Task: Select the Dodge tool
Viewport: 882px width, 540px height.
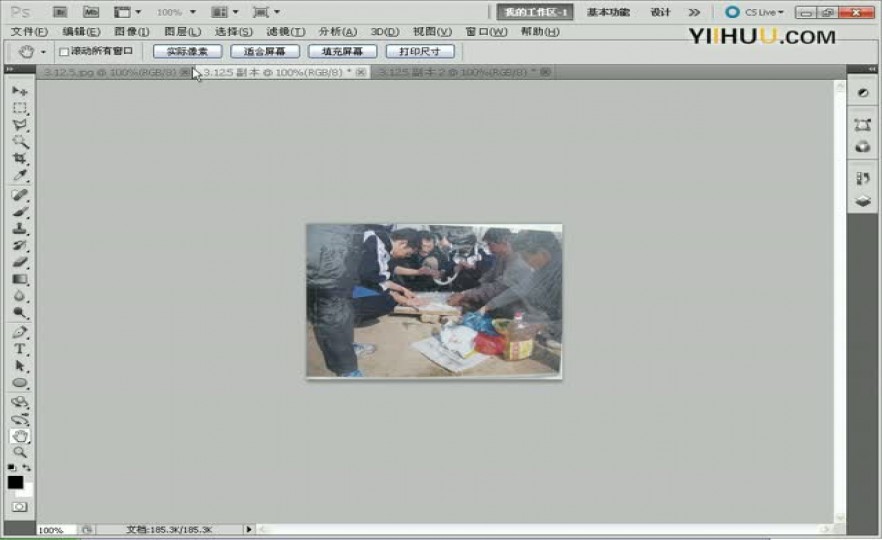Action: pos(20,313)
